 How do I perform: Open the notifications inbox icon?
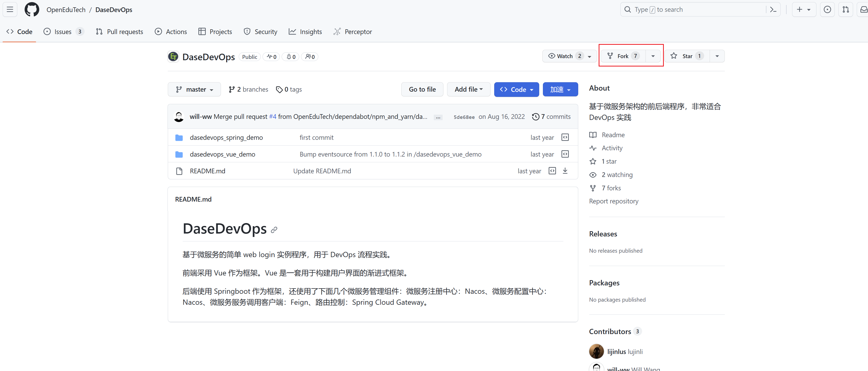point(863,9)
